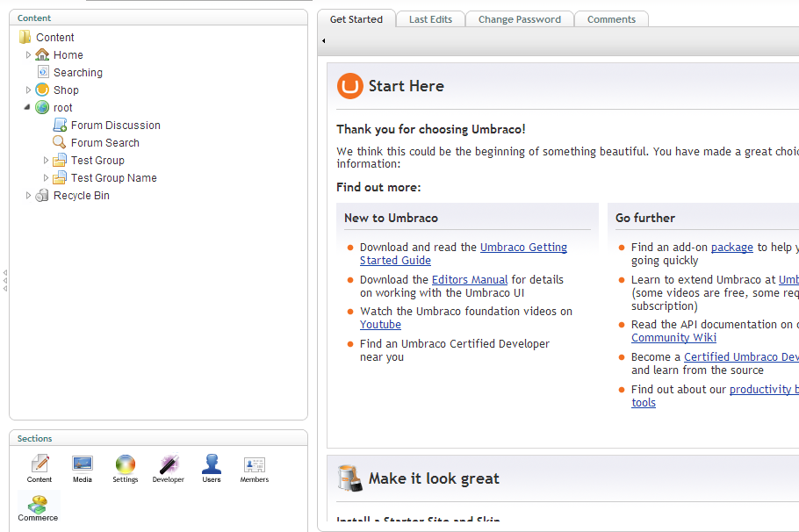Expand the Shop tree node
799x532 pixels.
(x=28, y=90)
